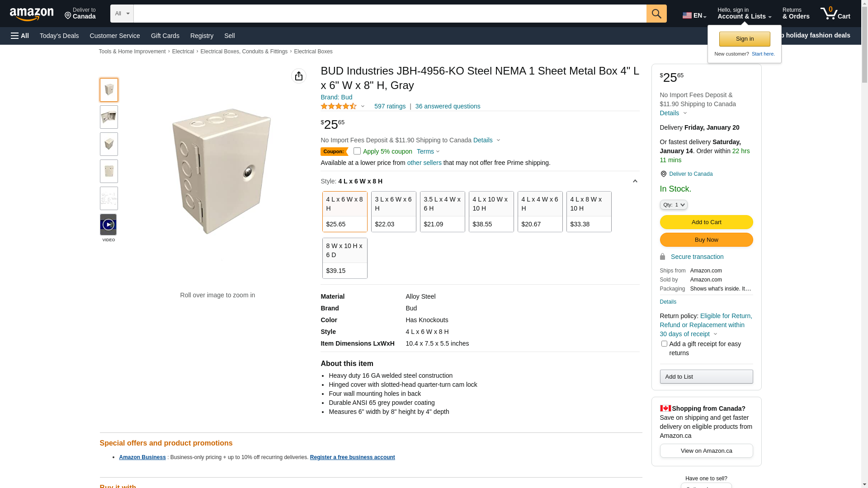Image resolution: width=868 pixels, height=488 pixels.
Task: Click the search magnifier button
Action: 656,14
